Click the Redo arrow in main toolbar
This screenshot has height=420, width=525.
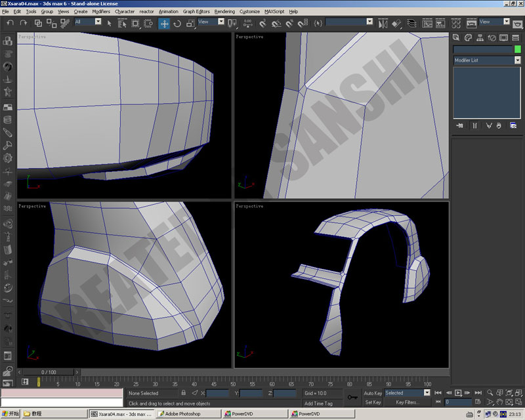pos(23,23)
